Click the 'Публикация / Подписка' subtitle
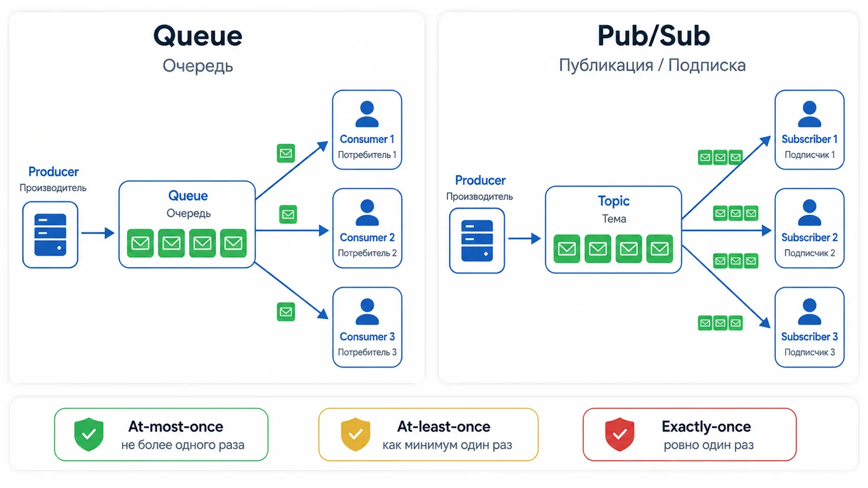This screenshot has height=488, width=868. [x=652, y=65]
